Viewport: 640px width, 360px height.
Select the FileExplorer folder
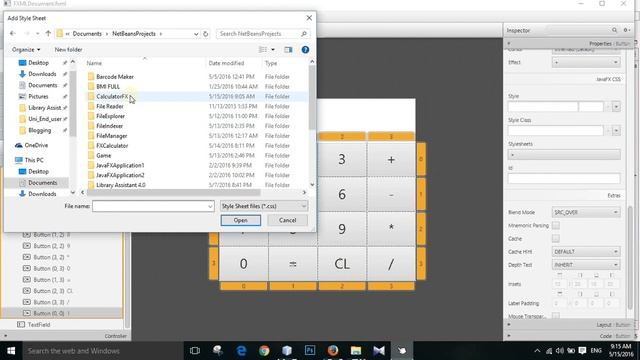[x=110, y=116]
